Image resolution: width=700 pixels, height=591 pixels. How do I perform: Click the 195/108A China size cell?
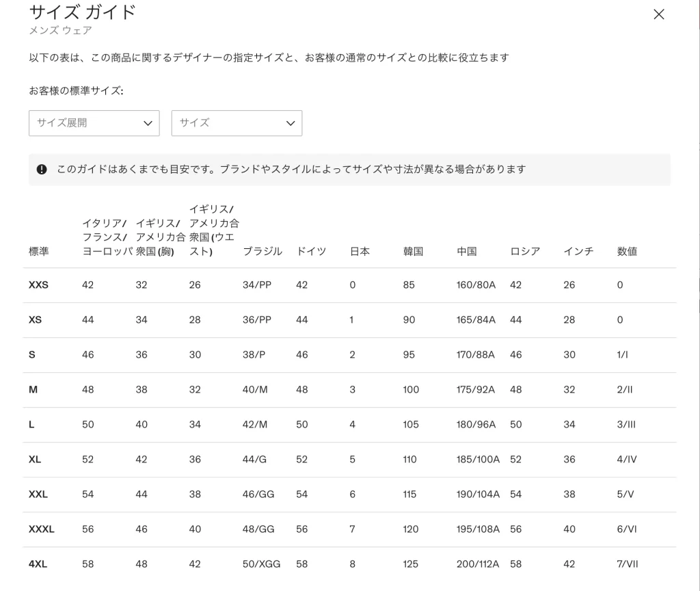(x=478, y=529)
